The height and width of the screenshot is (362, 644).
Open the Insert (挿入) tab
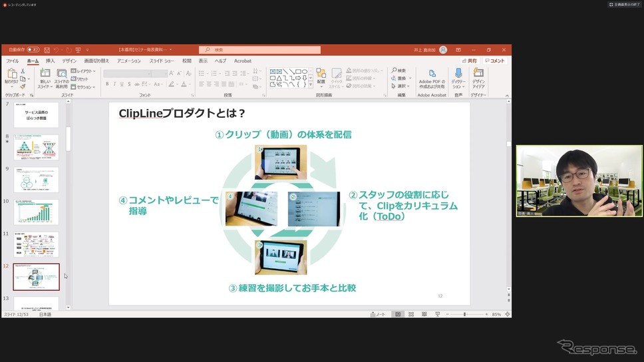click(x=50, y=61)
